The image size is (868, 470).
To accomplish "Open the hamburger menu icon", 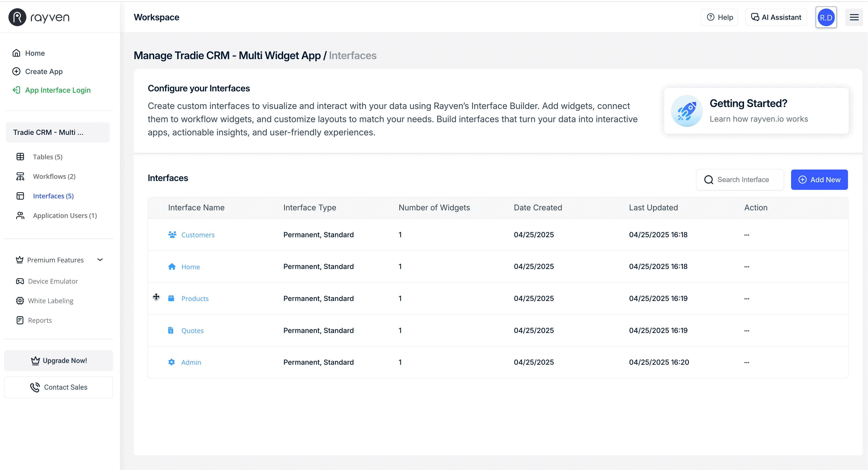I will click(x=854, y=17).
